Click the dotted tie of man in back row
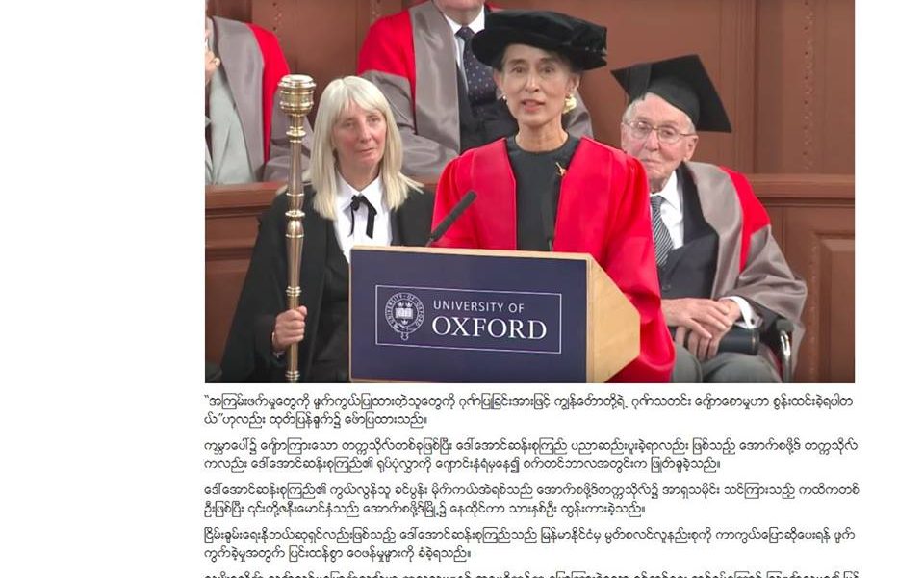 [x=478, y=65]
